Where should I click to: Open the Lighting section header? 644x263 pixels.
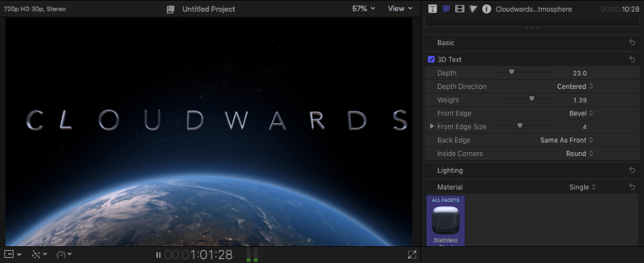tap(450, 170)
